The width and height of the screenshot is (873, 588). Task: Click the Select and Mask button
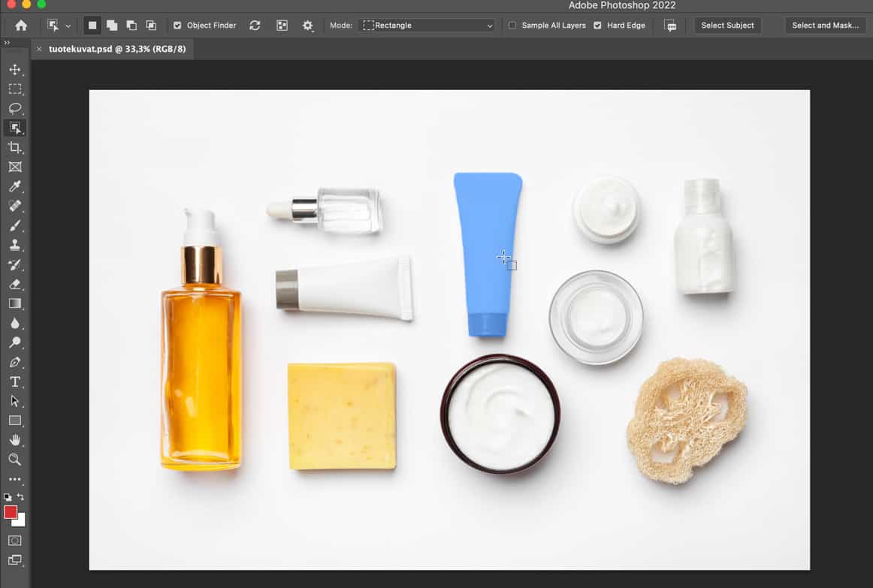tap(825, 26)
